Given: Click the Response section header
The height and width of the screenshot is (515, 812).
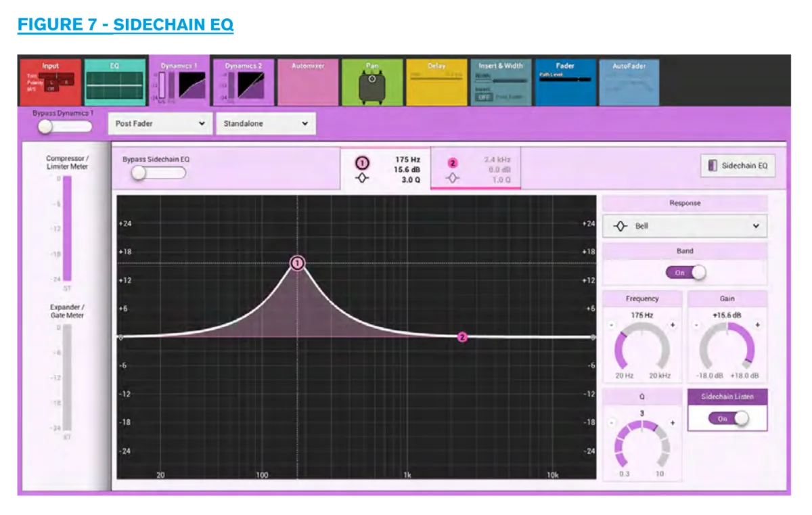Looking at the screenshot, I should point(685,203).
